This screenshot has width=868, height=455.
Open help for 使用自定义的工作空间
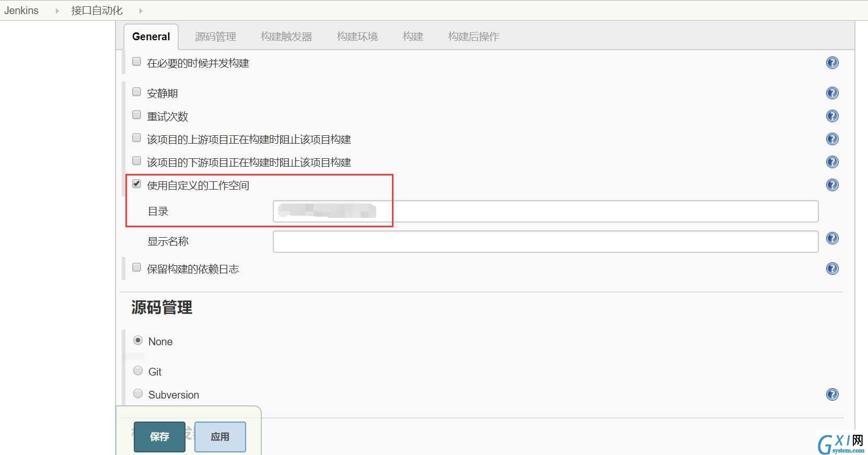[832, 185]
